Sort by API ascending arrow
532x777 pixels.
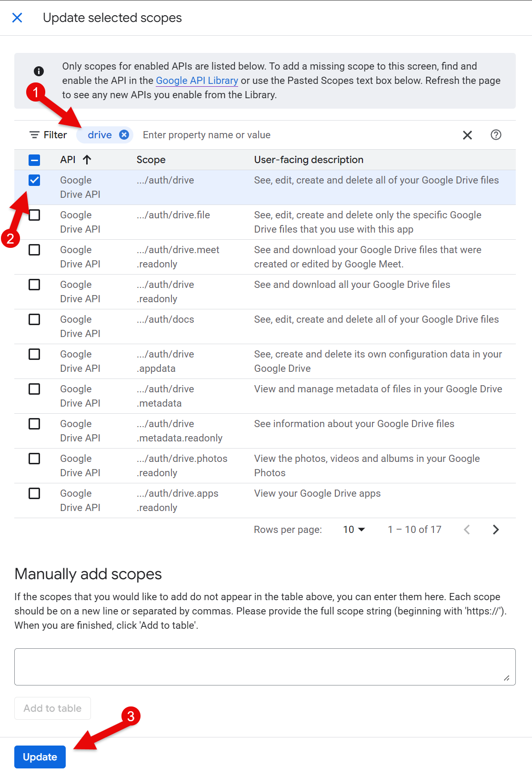tap(87, 160)
